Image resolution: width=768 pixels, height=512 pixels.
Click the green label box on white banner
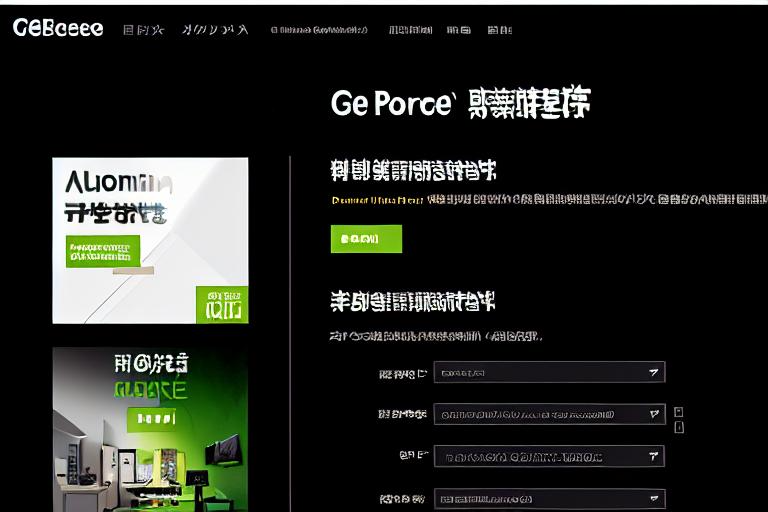103,251
